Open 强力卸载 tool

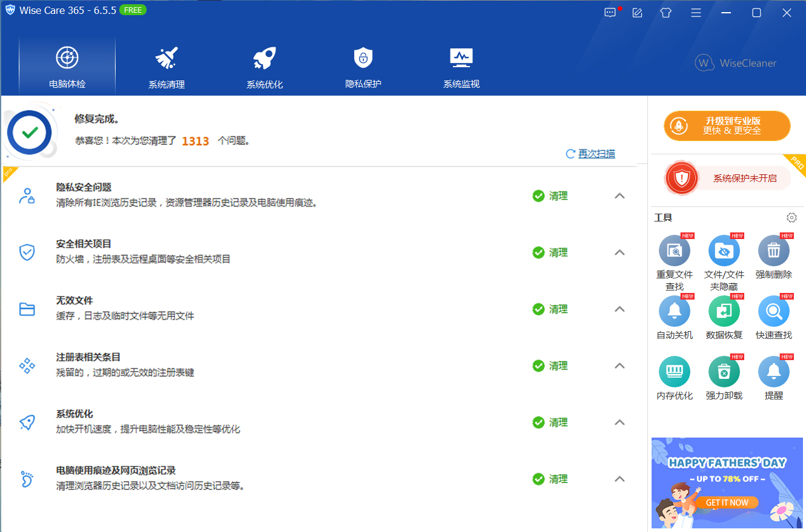click(724, 379)
